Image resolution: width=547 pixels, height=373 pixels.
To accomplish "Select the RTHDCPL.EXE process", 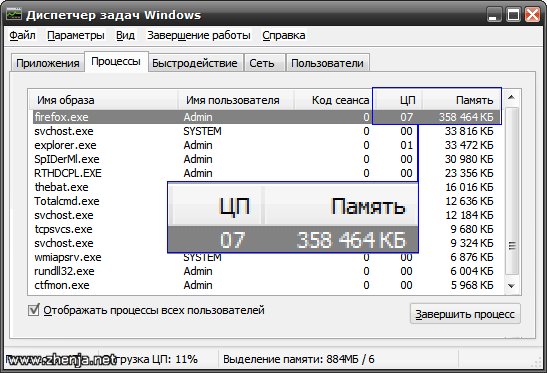I will pos(267,173).
